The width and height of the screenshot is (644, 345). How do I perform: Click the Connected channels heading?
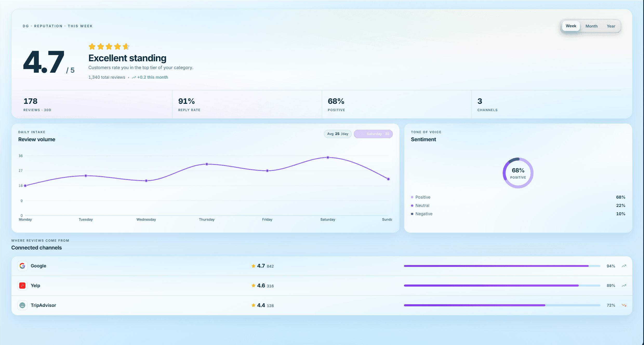36,248
